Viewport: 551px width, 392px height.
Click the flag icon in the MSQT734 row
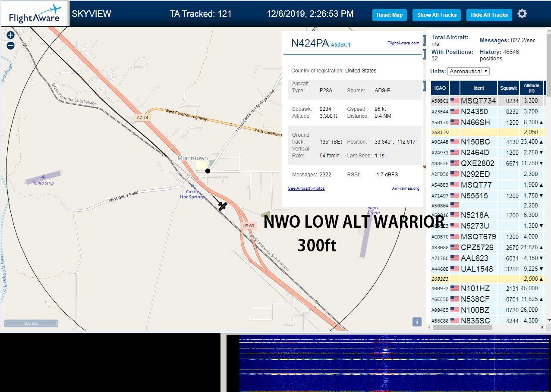point(455,101)
